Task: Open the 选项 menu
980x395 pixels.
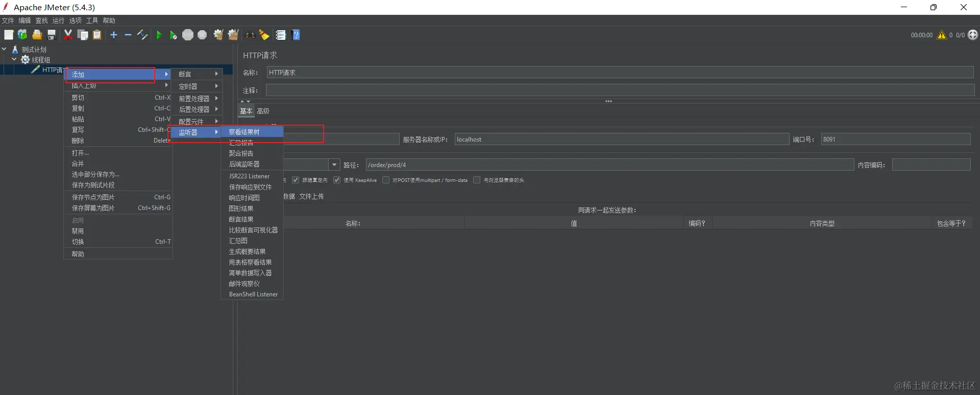Action: (75, 20)
